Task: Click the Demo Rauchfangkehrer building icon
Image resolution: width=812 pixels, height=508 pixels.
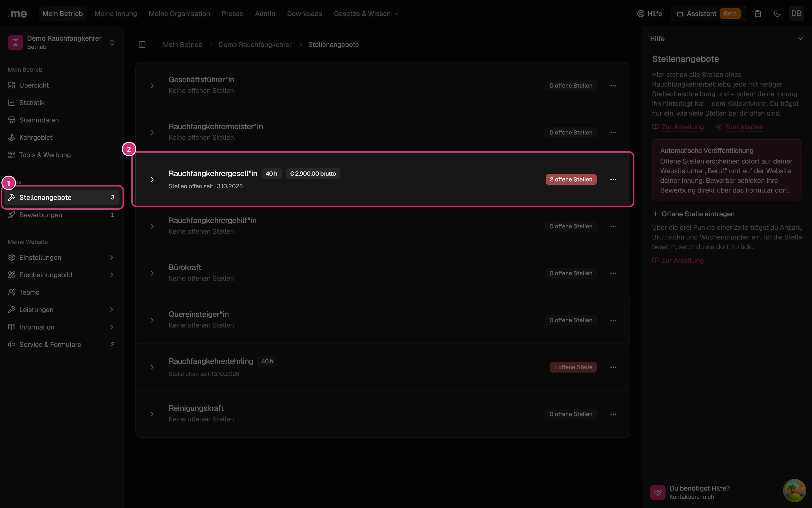Action: tap(15, 42)
